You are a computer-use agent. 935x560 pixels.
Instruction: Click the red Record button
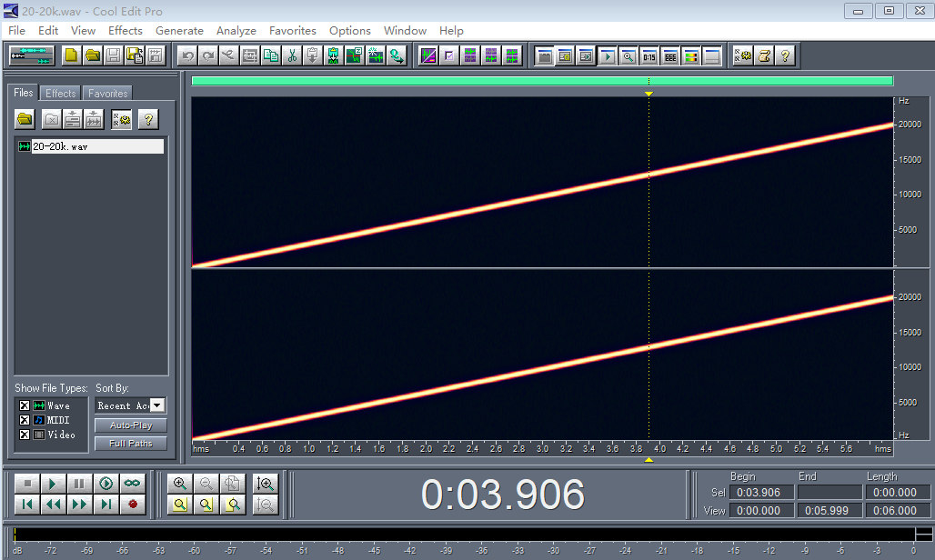132,505
